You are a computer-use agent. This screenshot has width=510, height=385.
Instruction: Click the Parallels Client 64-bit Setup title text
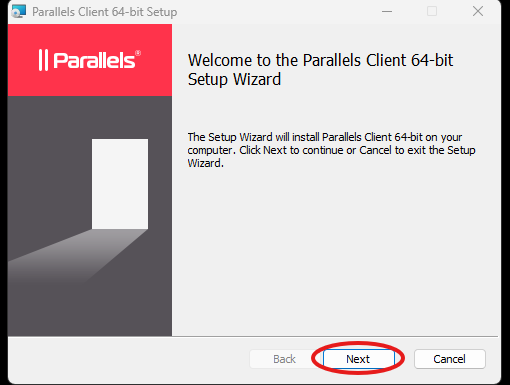[x=105, y=12]
